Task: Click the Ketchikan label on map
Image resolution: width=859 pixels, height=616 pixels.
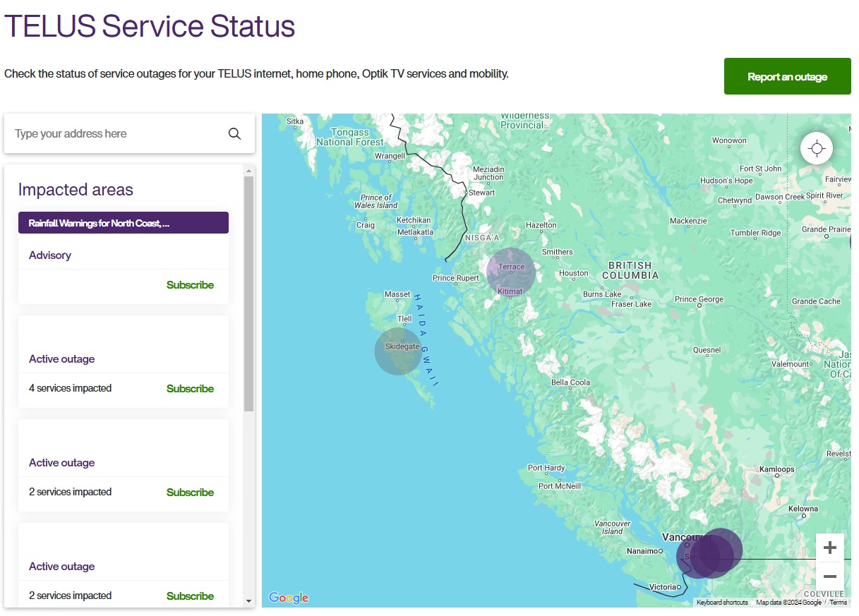Action: (x=413, y=221)
